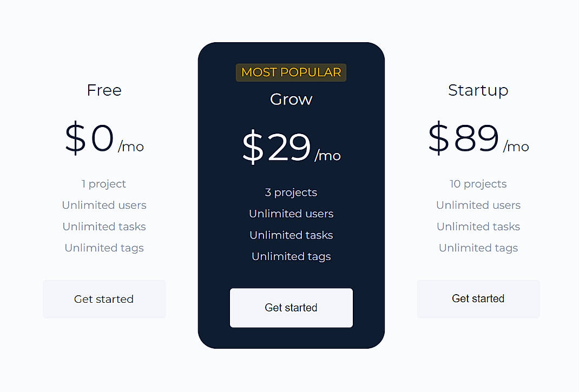Select the Free plan title
The width and height of the screenshot is (579, 392).
tap(104, 90)
